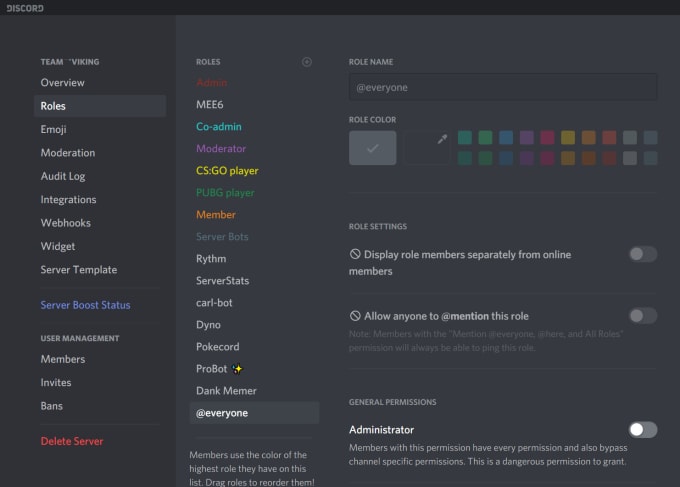Image resolution: width=680 pixels, height=487 pixels.
Task: Select the MEE6 role
Action: click(x=209, y=105)
